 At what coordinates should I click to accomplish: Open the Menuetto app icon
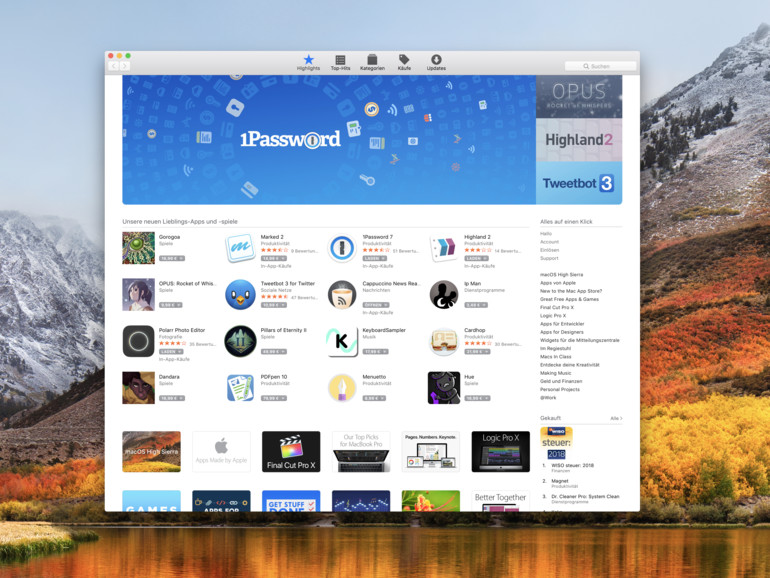[x=342, y=388]
